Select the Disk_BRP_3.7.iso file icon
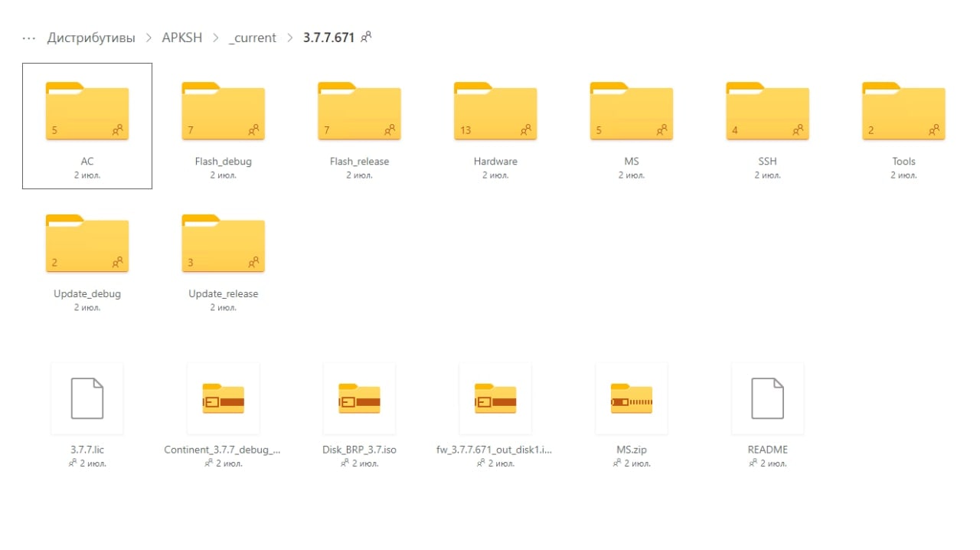This screenshot has height=550, width=980. (359, 398)
